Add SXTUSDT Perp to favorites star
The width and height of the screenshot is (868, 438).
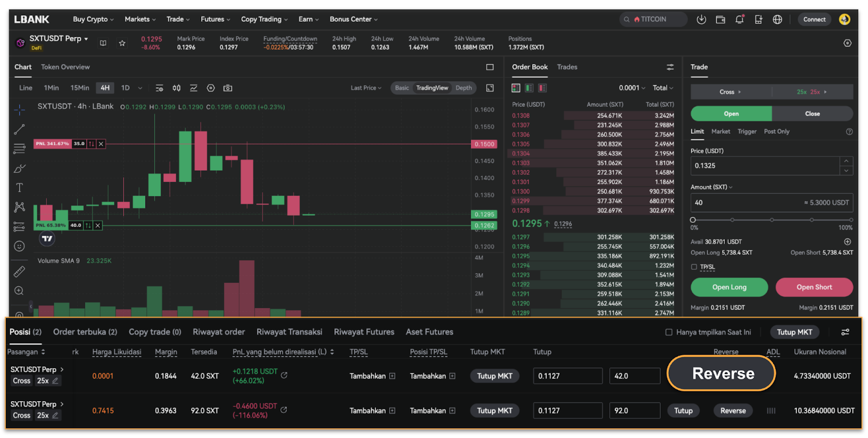coord(122,43)
